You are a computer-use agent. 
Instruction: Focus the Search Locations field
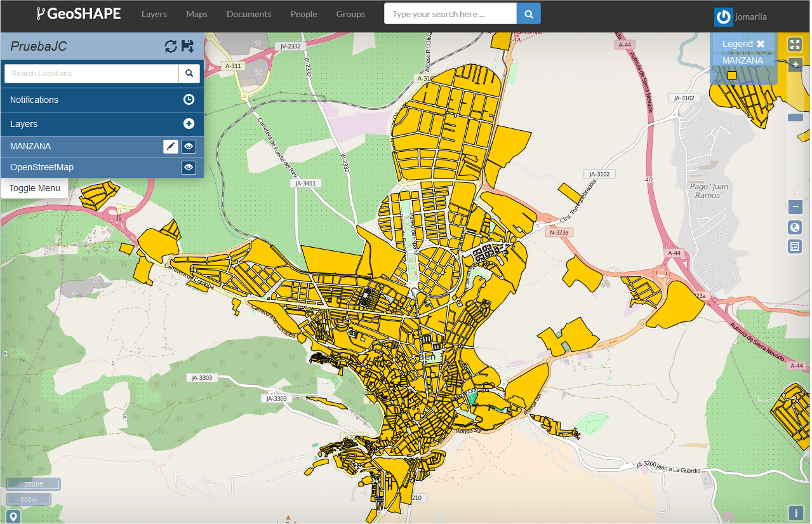pyautogui.click(x=91, y=74)
